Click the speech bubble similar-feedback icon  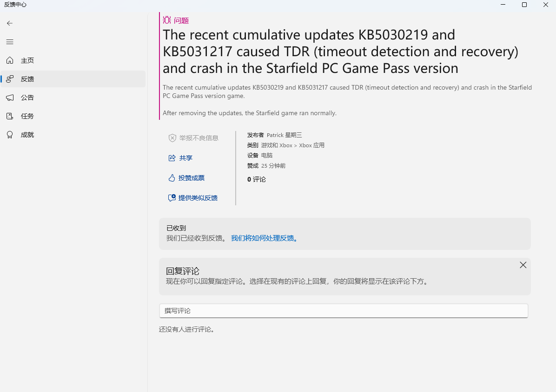(172, 197)
